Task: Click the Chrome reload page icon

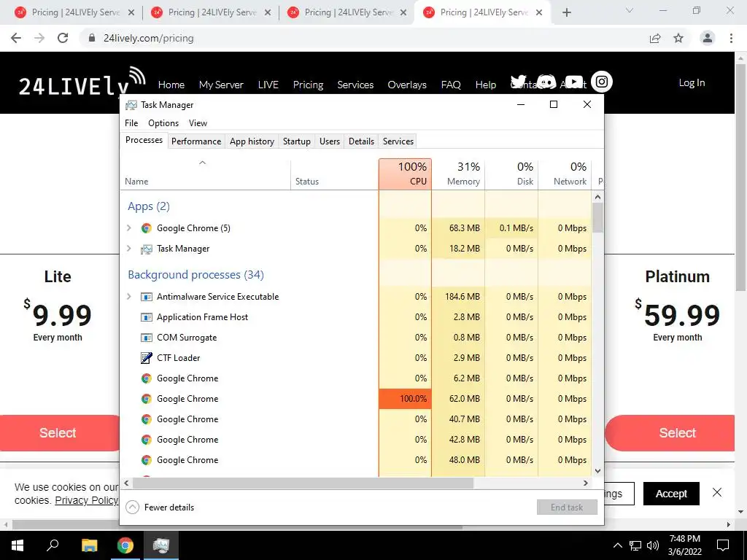Action: coord(63,38)
